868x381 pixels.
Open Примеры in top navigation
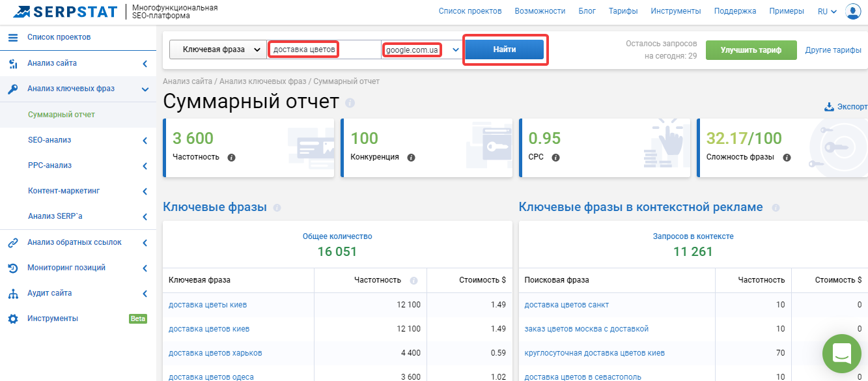coord(787,11)
